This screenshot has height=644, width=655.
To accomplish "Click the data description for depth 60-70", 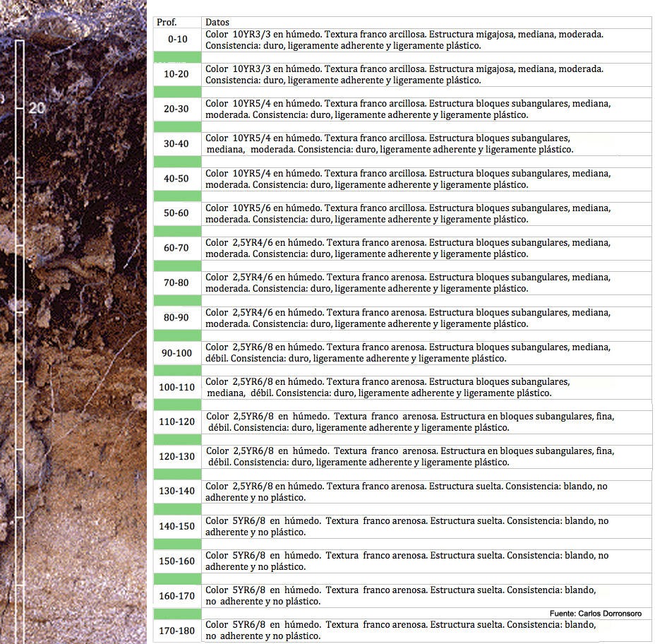I will point(426,249).
